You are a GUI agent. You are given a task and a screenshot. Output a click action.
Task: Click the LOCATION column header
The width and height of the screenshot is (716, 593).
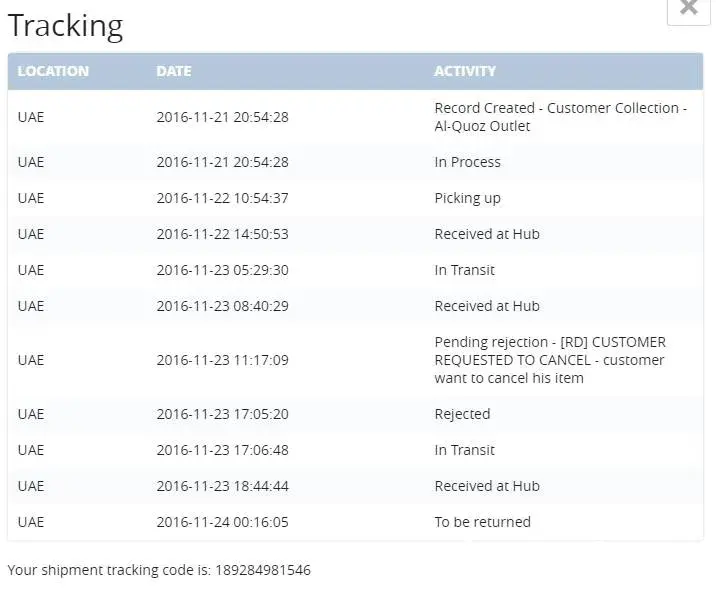(x=53, y=71)
